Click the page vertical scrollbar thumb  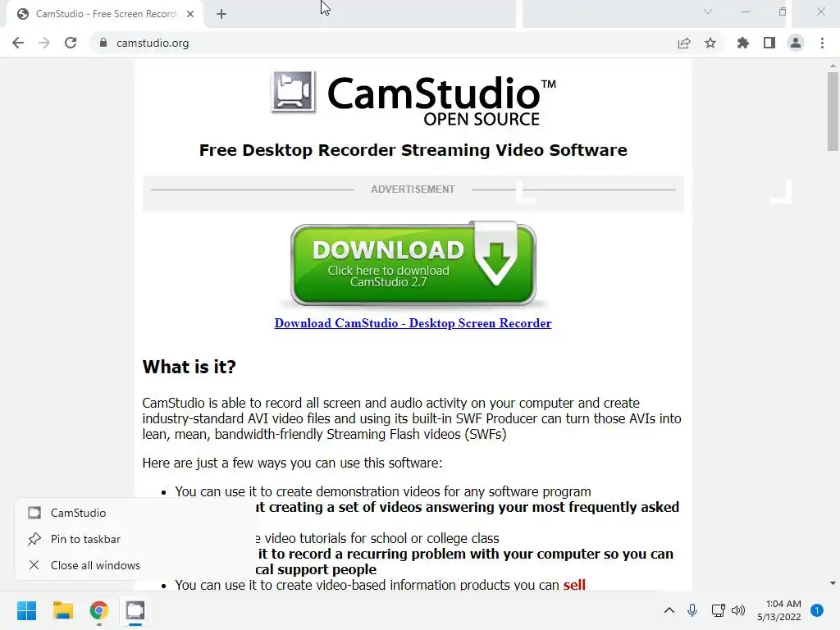(833, 112)
